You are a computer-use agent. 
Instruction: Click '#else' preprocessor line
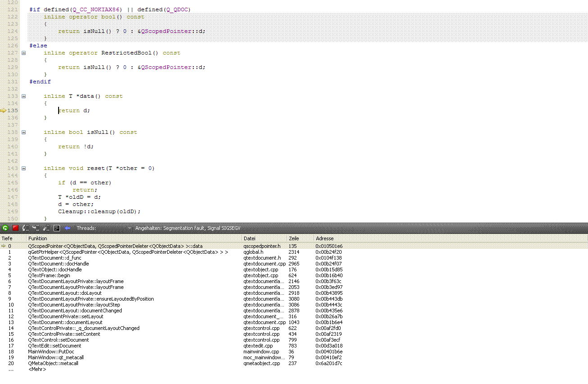(38, 46)
